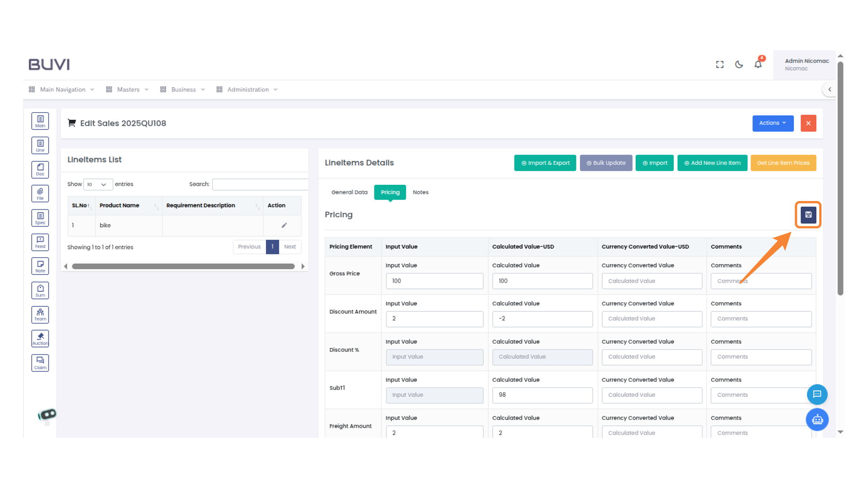Click the Add New Line Item button
The image size is (868, 488).
point(712,163)
